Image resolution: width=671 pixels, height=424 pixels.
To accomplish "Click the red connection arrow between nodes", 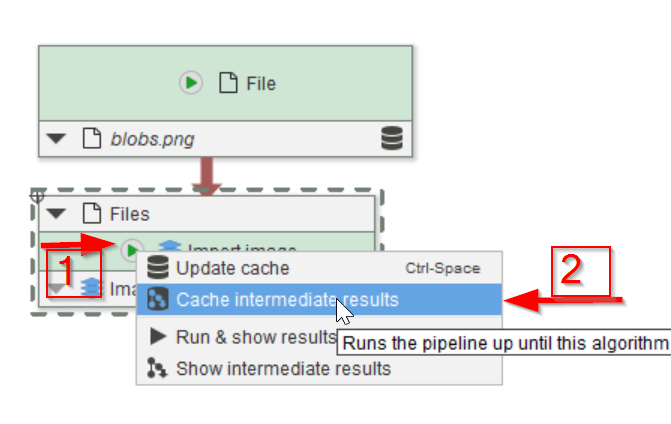I will pyautogui.click(x=207, y=172).
